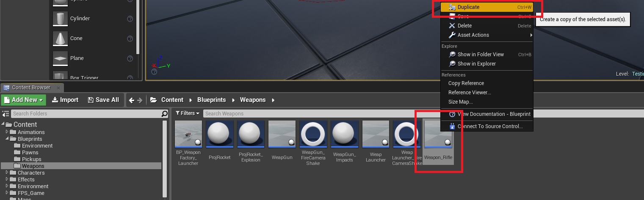The image size is (644, 200).
Task: Click the back navigation arrow in Content Browser
Action: (x=132, y=100)
